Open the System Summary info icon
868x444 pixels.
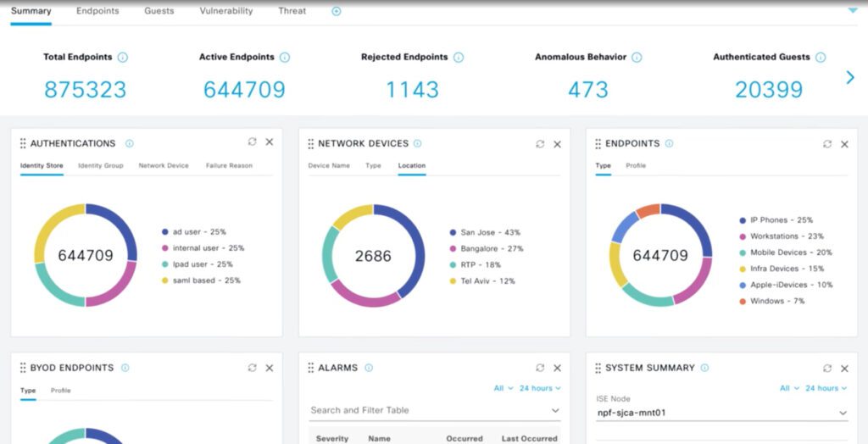(x=704, y=368)
